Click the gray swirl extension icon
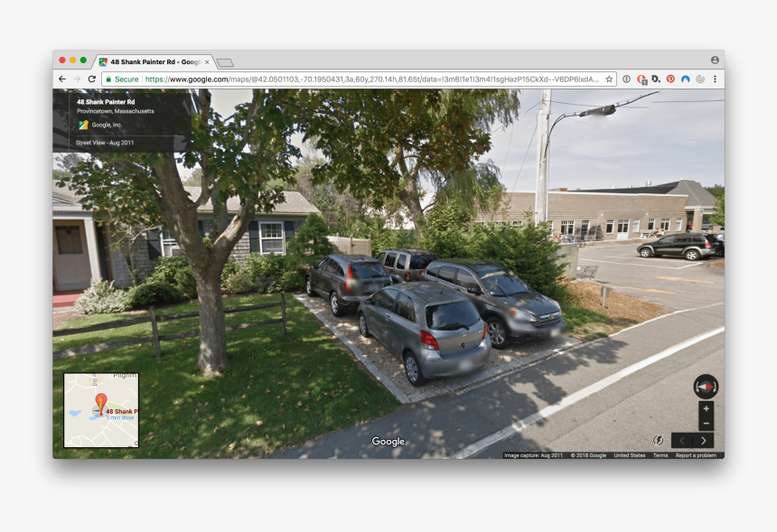The height and width of the screenshot is (532, 777). (x=700, y=79)
